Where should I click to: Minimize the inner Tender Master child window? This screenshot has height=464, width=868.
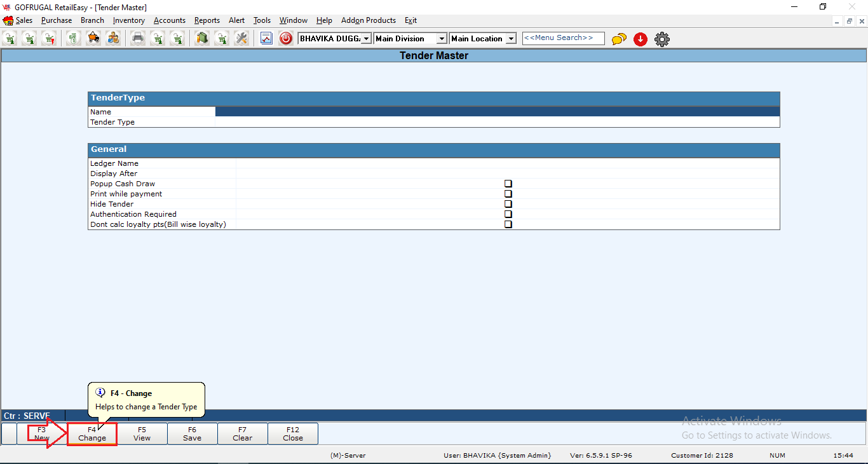[x=838, y=21]
